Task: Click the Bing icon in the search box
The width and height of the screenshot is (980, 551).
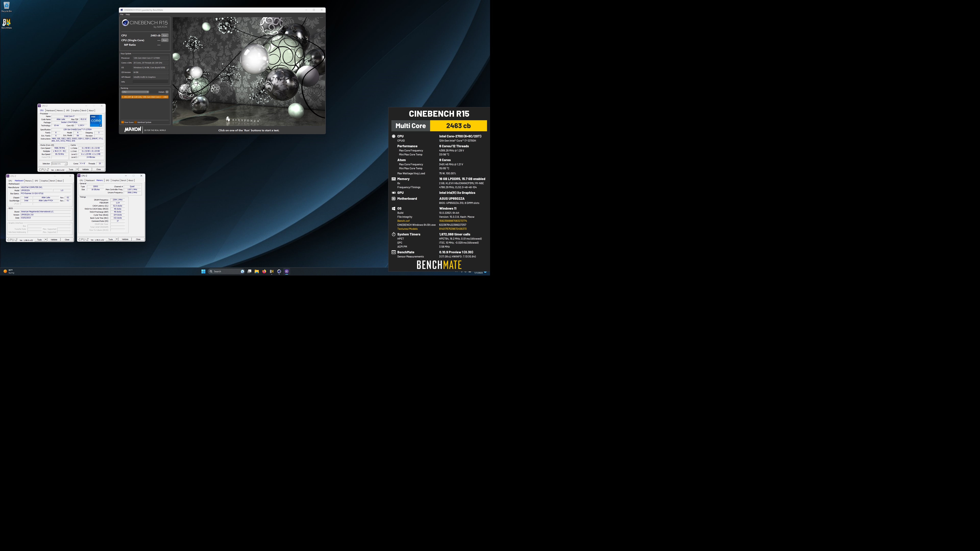Action: [x=242, y=272]
